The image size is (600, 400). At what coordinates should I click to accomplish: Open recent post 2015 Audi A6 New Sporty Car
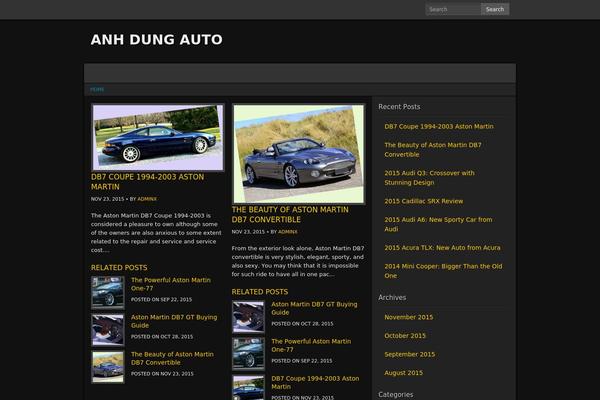click(438, 224)
